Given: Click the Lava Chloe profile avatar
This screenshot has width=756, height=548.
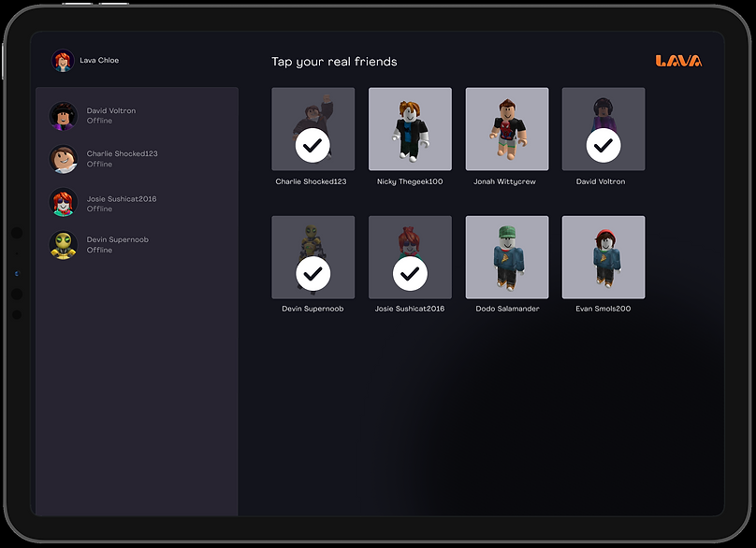Looking at the screenshot, I should click(64, 60).
